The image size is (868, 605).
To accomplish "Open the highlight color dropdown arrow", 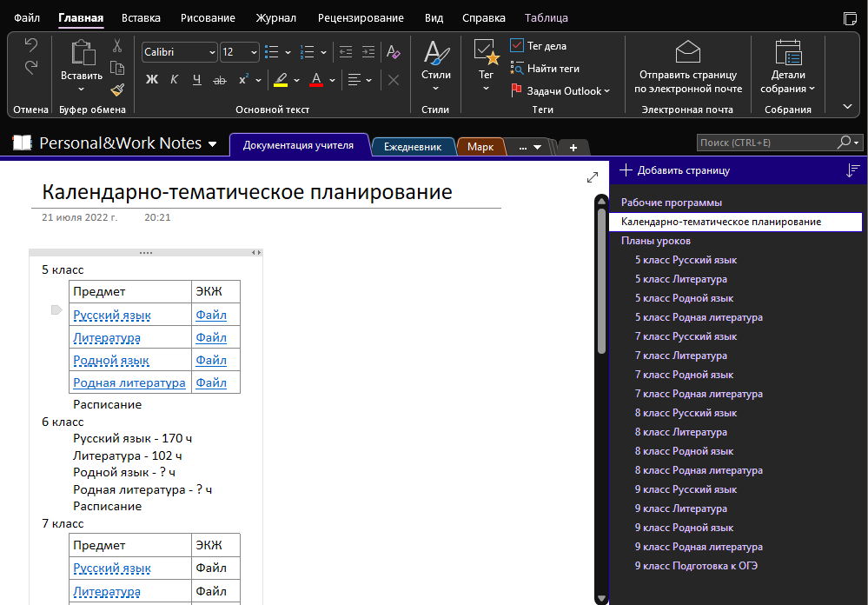I will [296, 80].
